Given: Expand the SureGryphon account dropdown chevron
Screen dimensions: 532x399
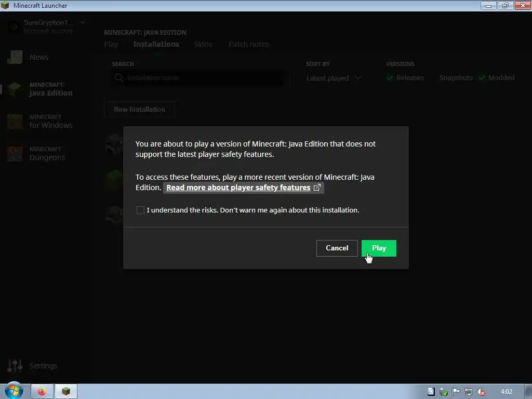Looking at the screenshot, I should [x=82, y=22].
